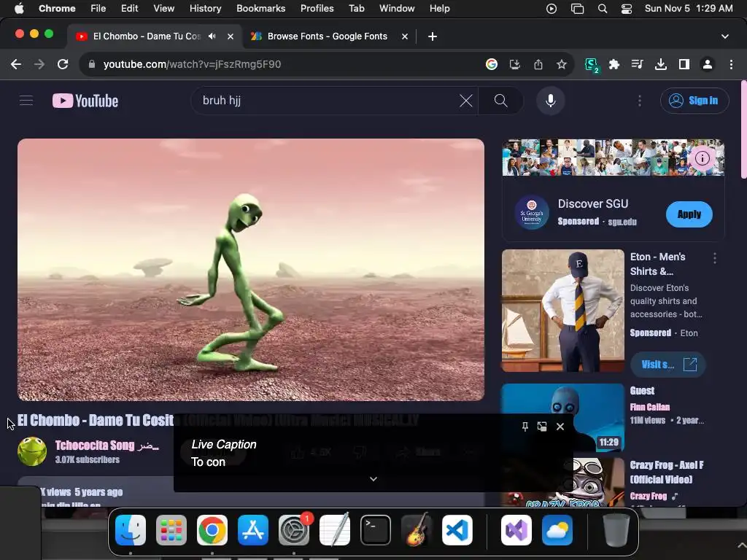747x560 pixels.
Task: Pin the Live Caption window
Action: 525,427
